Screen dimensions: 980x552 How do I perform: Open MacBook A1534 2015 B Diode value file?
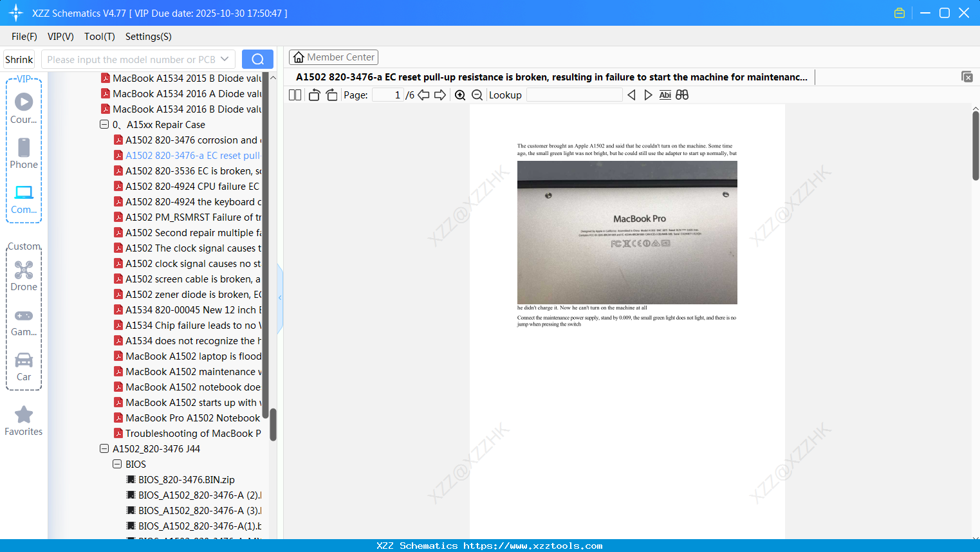point(181,78)
